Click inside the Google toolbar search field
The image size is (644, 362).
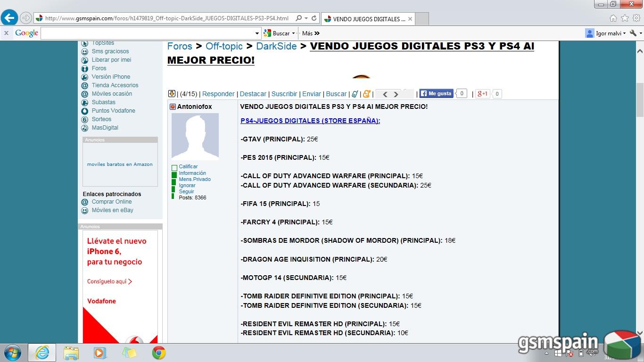click(x=148, y=33)
